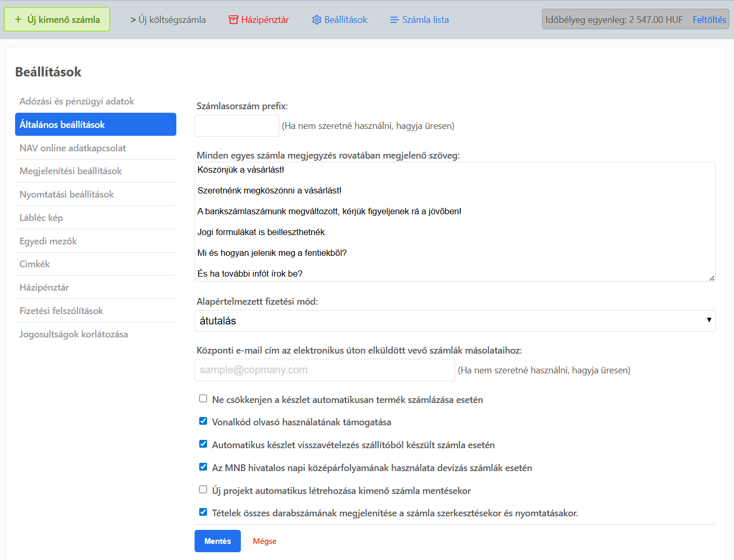This screenshot has height=560, width=734.
Task: Open the Alapértelmezett fizetési mód dropdown
Action: 455,321
